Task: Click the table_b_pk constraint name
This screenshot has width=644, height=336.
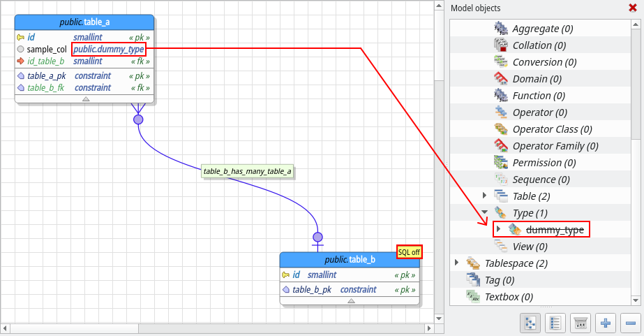Action: [312, 290]
